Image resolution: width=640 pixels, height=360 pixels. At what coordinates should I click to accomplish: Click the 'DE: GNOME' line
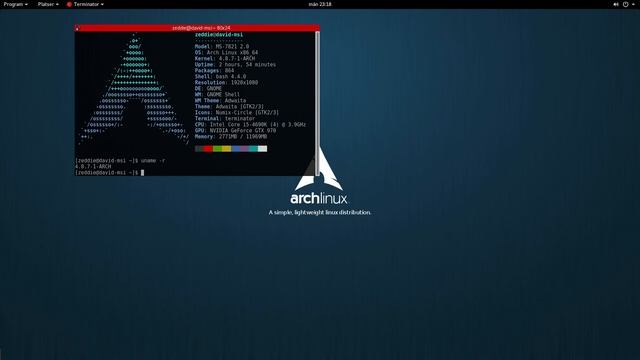click(x=208, y=89)
